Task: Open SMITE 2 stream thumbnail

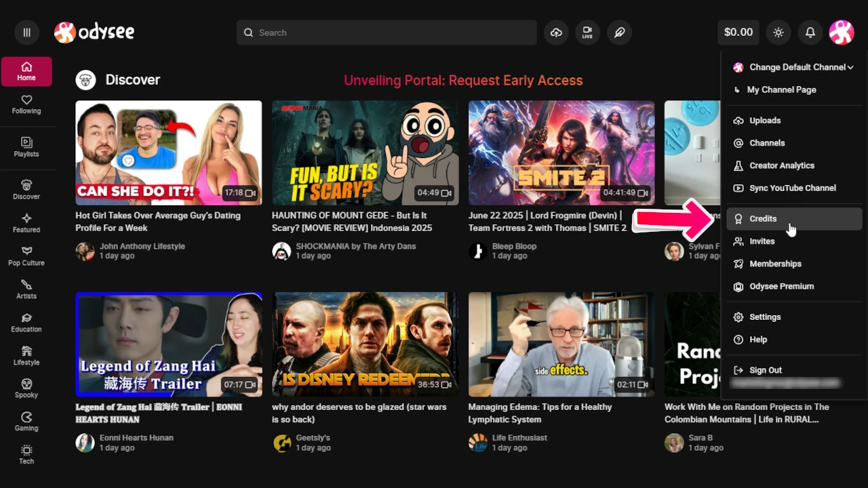Action: click(x=561, y=153)
